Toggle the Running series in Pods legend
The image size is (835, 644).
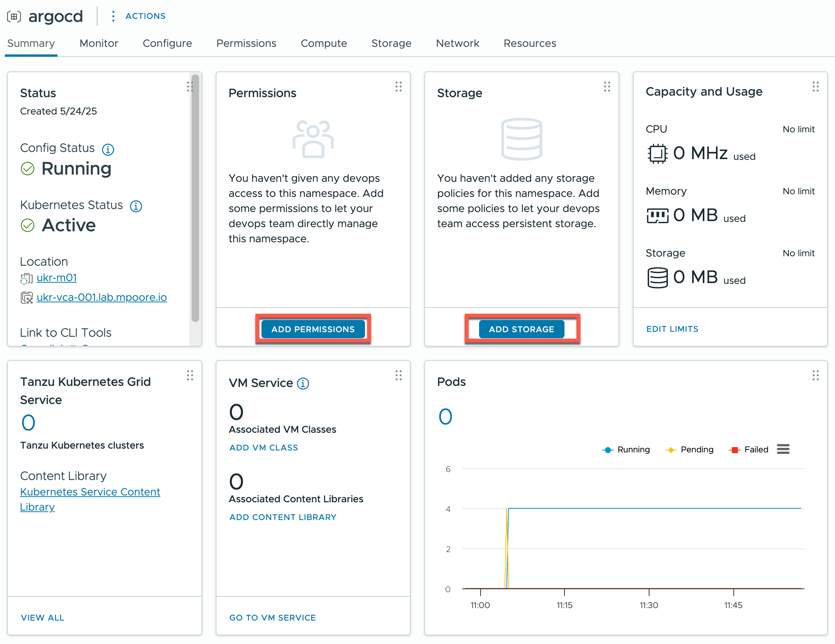pyautogui.click(x=626, y=450)
